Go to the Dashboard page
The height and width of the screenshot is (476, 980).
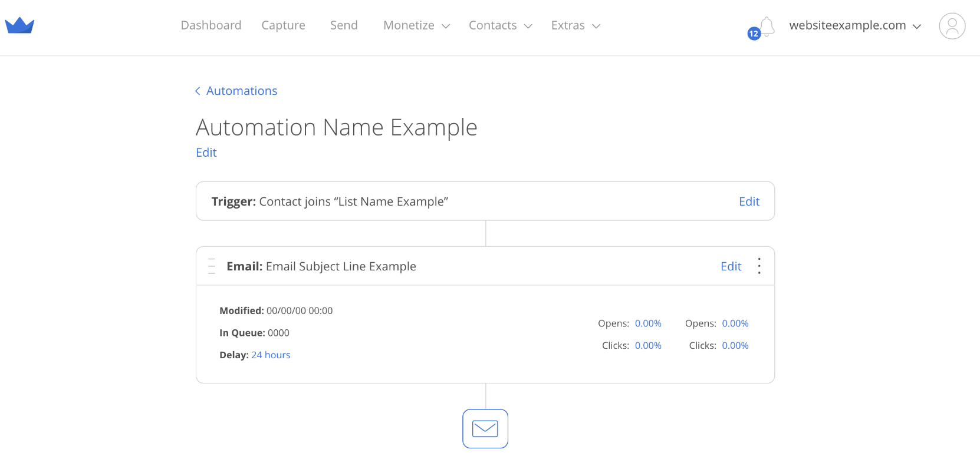(211, 25)
